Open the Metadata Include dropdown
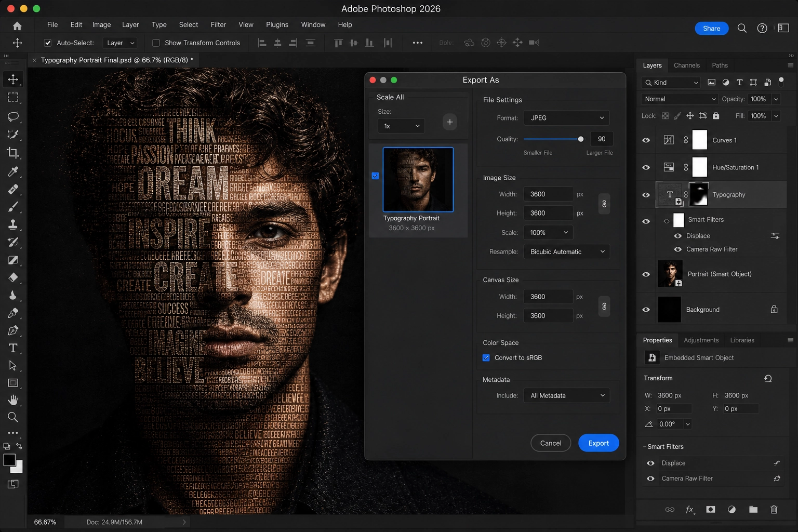Screen dimensions: 798x532 tap(566, 396)
